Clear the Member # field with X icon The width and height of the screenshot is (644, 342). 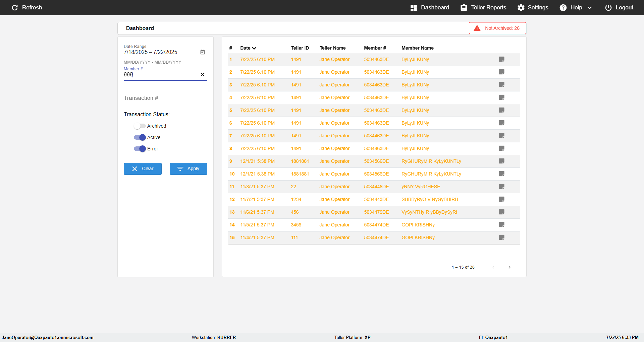[203, 74]
